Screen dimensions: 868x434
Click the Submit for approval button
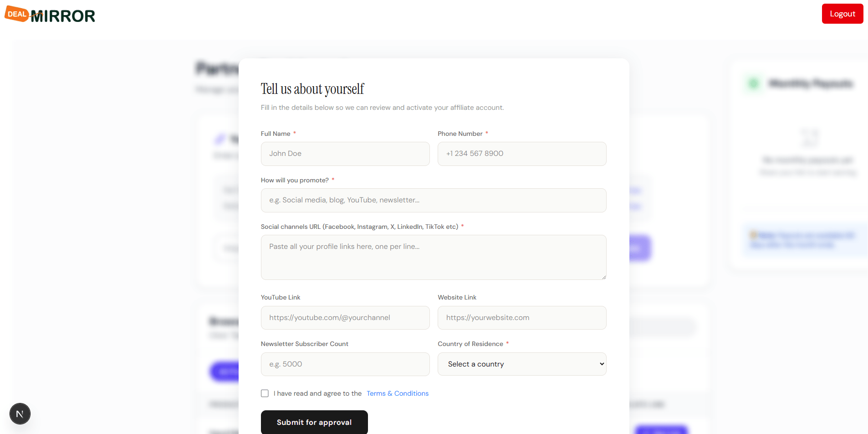click(x=314, y=422)
